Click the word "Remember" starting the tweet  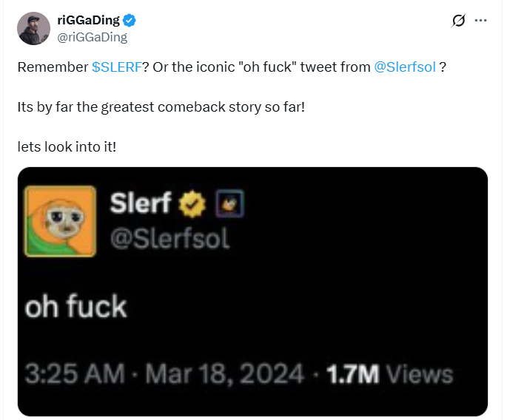52,67
